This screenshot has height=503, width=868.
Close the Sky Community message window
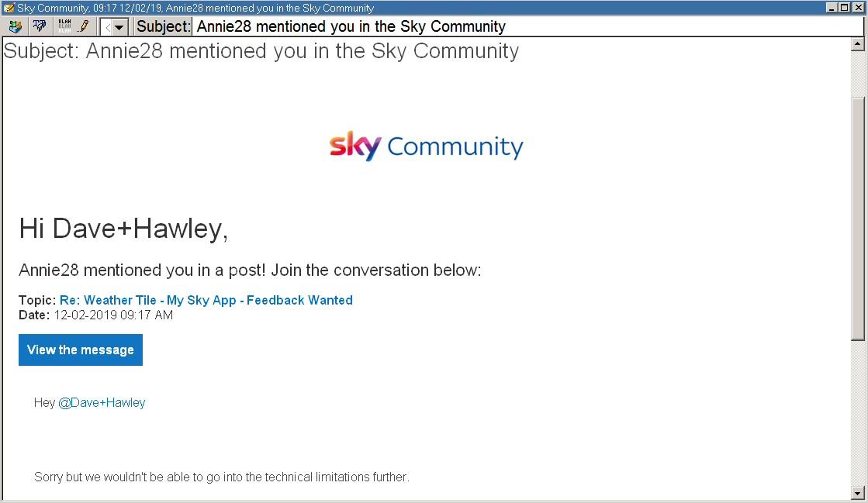coord(857,8)
